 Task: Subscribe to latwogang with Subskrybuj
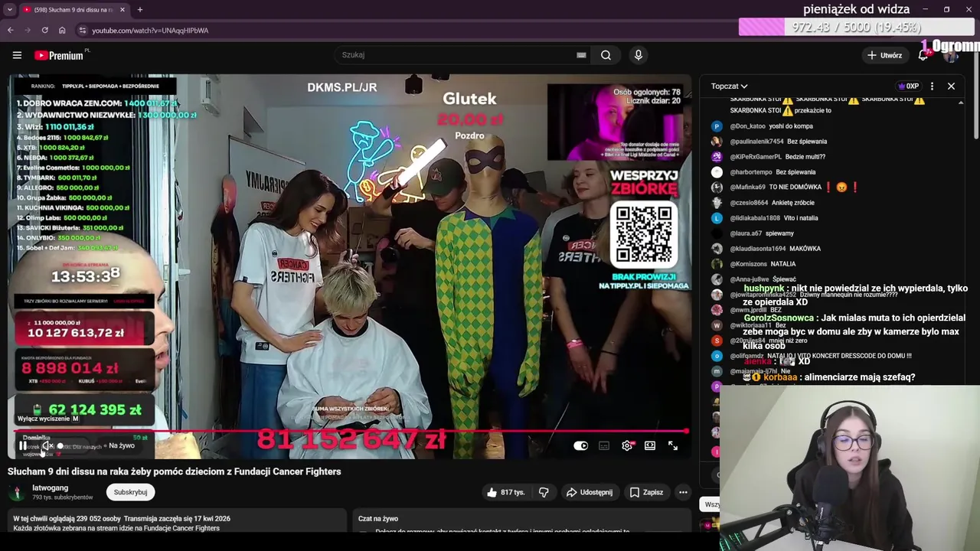click(131, 492)
